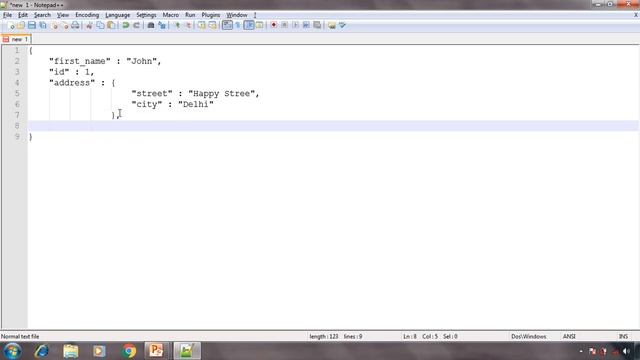Open the Windows Start menu
The width and height of the screenshot is (640, 360).
12,351
